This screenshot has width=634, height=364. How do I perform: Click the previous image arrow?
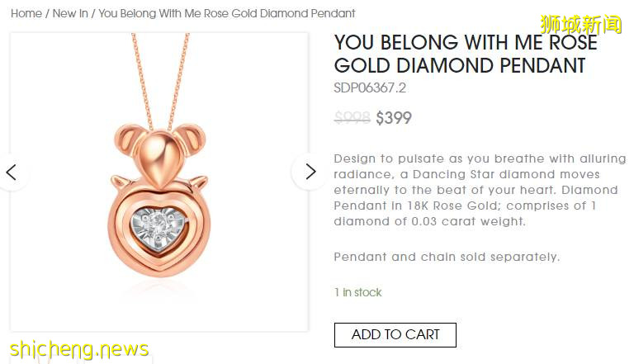pos(12,172)
